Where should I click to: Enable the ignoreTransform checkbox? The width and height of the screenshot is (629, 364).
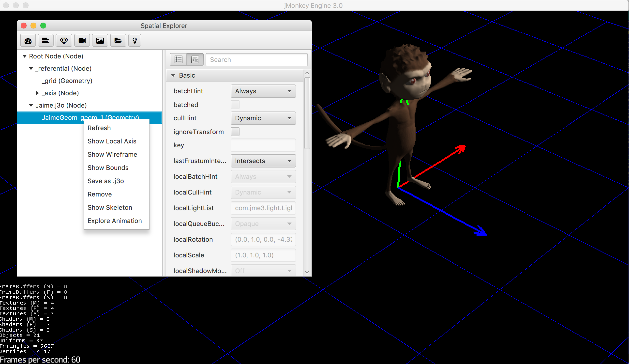tap(235, 132)
